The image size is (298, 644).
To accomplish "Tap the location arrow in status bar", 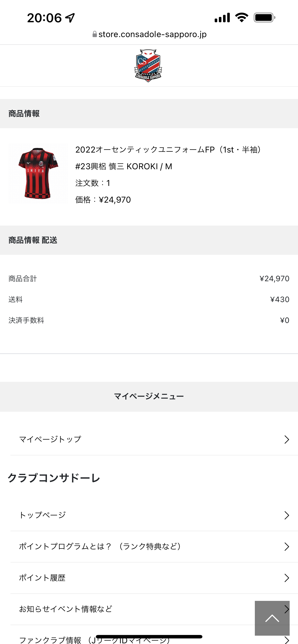I will click(x=70, y=18).
